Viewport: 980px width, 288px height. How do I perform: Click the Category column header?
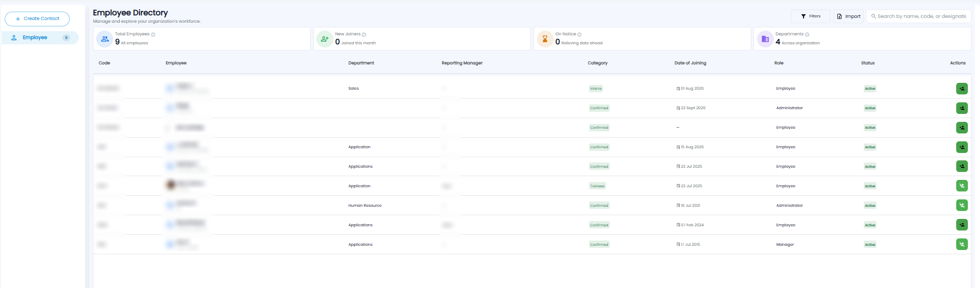pyautogui.click(x=598, y=63)
